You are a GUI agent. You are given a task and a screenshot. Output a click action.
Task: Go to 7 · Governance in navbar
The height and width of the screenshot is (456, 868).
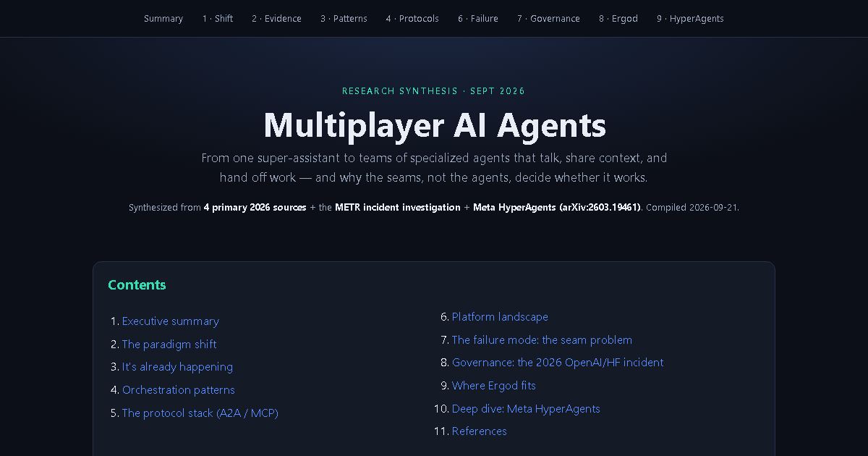pyautogui.click(x=548, y=19)
